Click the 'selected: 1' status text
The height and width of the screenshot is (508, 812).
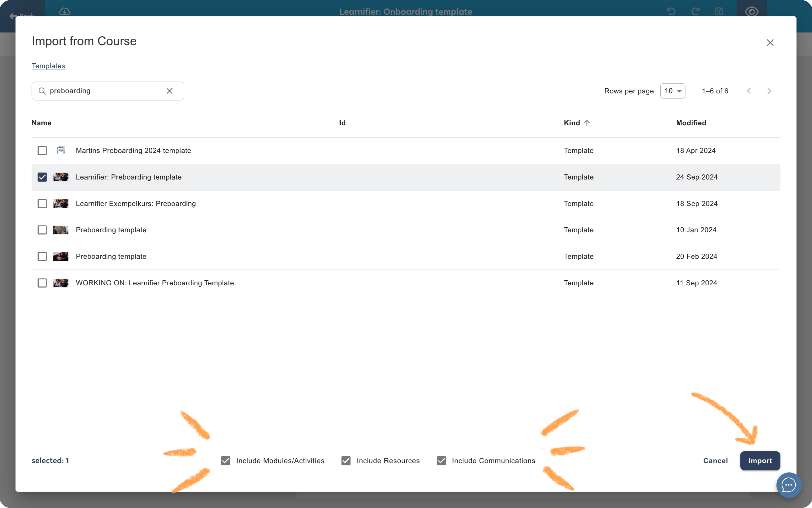(x=50, y=461)
